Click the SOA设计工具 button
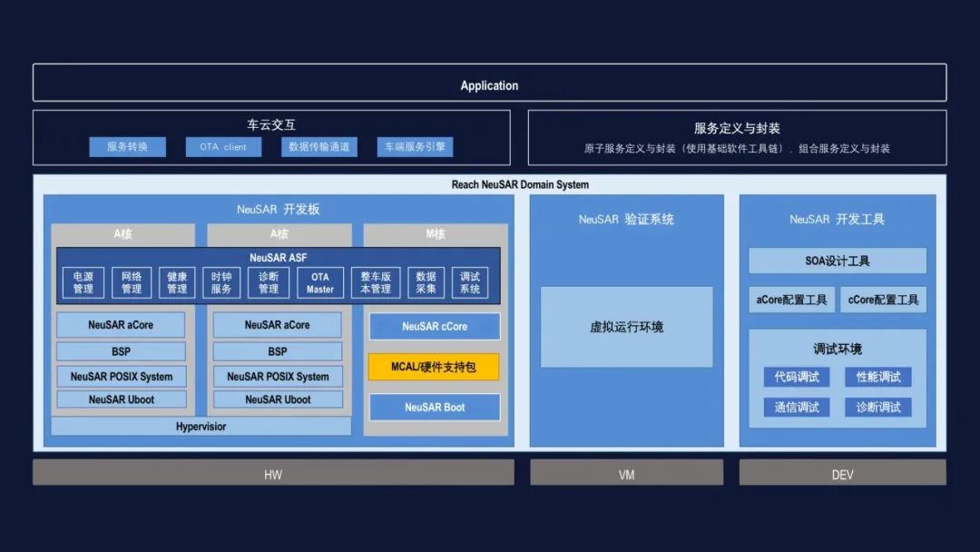Viewport: 980px width, 552px height. tap(837, 261)
